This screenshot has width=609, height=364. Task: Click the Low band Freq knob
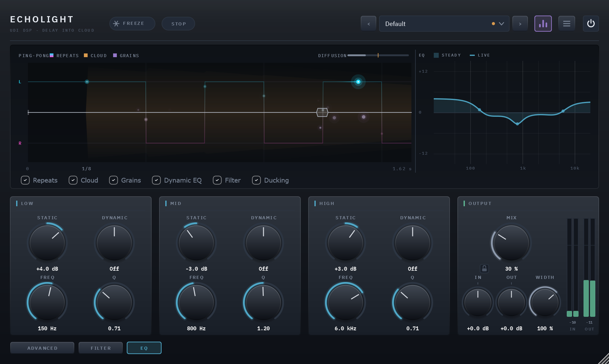(x=47, y=302)
